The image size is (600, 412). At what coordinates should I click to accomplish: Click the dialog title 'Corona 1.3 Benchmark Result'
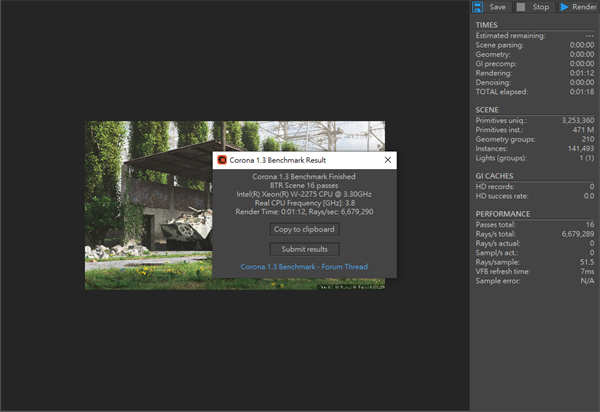point(277,160)
